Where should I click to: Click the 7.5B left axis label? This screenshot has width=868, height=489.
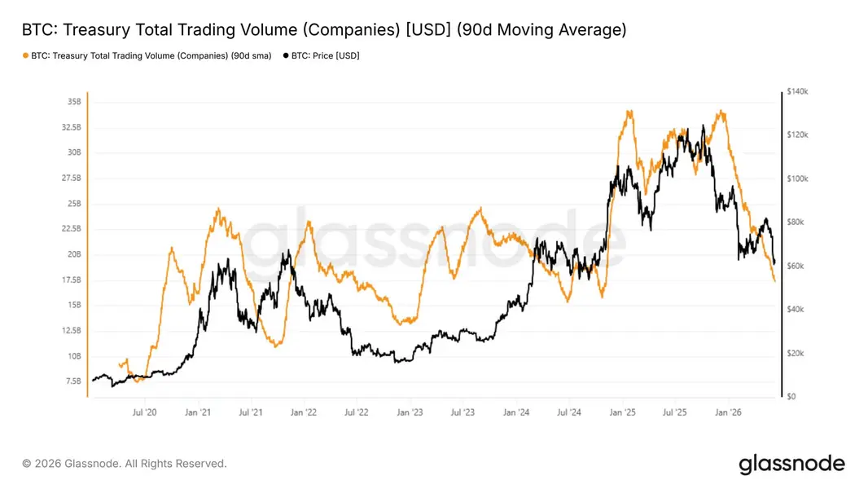click(x=73, y=381)
